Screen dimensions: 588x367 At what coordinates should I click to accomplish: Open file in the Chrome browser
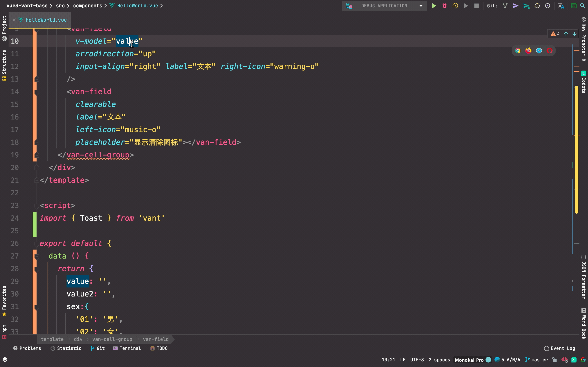pos(518,51)
